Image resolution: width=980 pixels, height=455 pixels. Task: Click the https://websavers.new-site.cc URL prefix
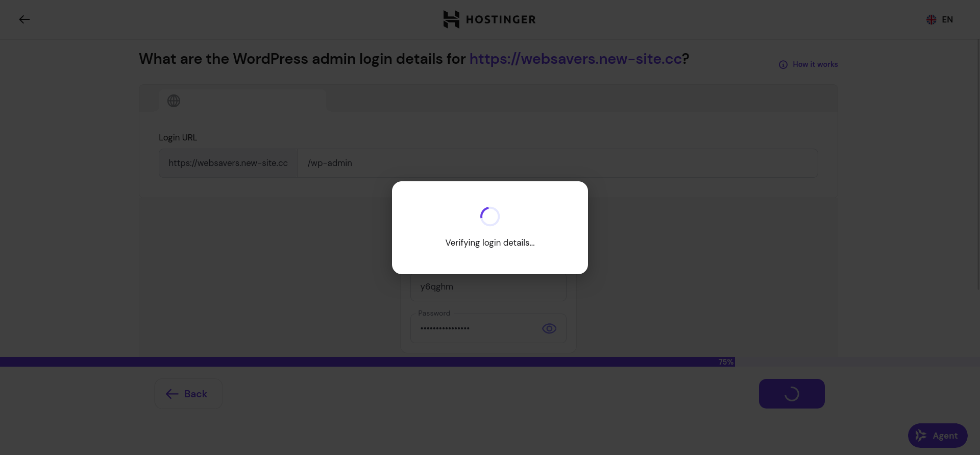tap(228, 163)
